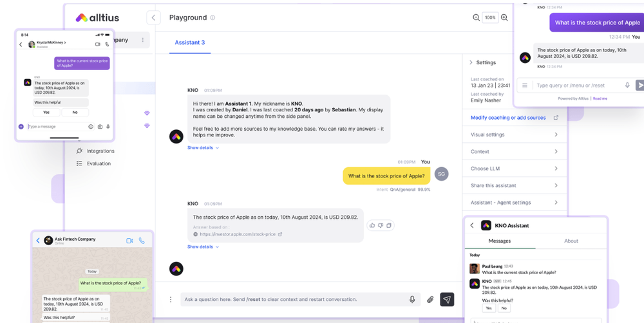Viewport: 644px width, 323px height.
Task: Click the microphone icon in the question box
Action: point(412,299)
